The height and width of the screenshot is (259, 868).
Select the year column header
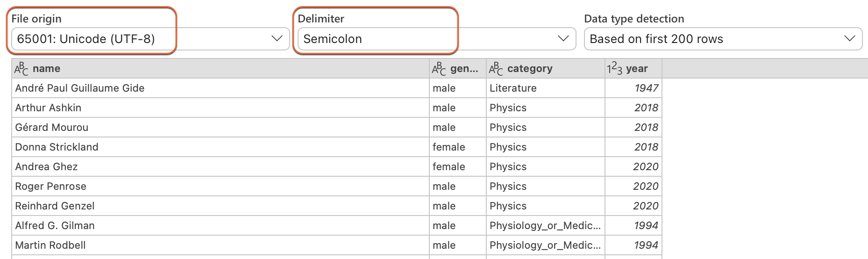click(633, 69)
